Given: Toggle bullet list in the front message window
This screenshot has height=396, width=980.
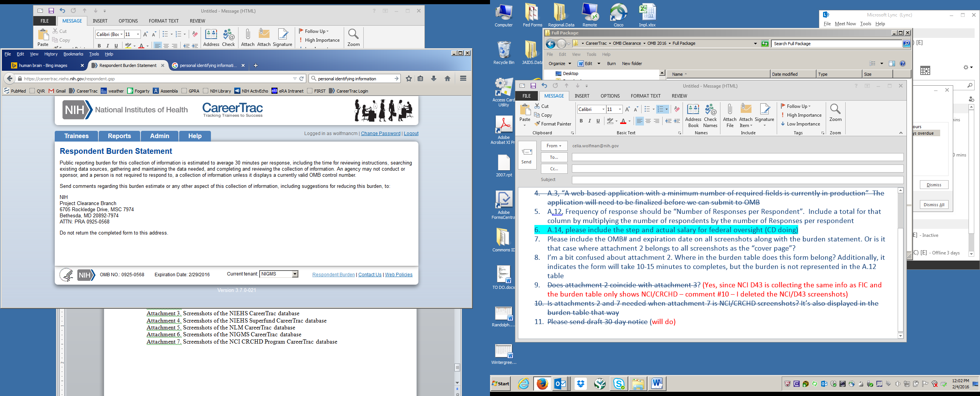Looking at the screenshot, I should pyautogui.click(x=647, y=109).
